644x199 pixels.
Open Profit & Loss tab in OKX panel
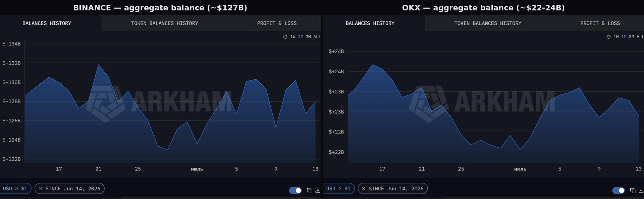pos(600,23)
